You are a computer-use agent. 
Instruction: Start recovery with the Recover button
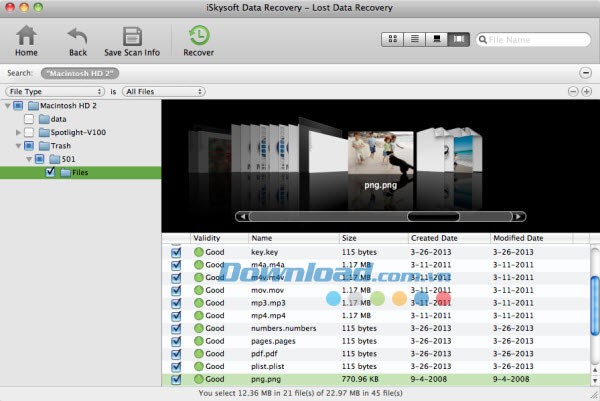coord(199,41)
